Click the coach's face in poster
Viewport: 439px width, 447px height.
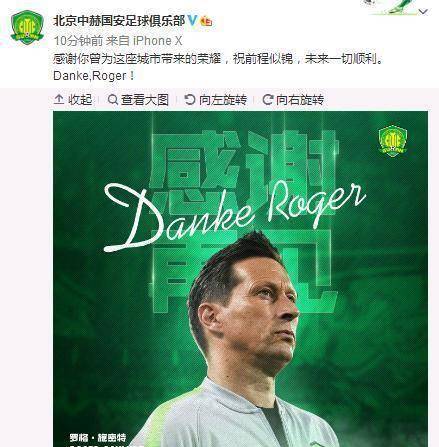pyautogui.click(x=253, y=313)
